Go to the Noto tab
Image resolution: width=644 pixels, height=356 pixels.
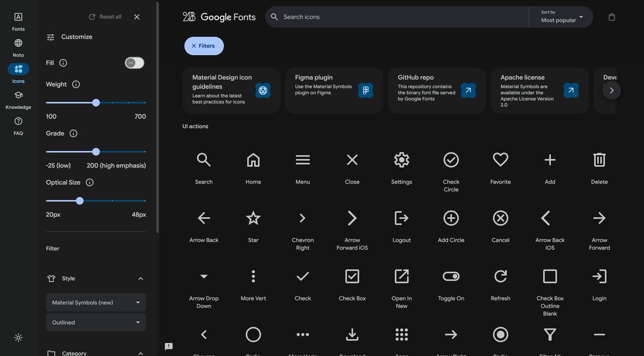(18, 48)
